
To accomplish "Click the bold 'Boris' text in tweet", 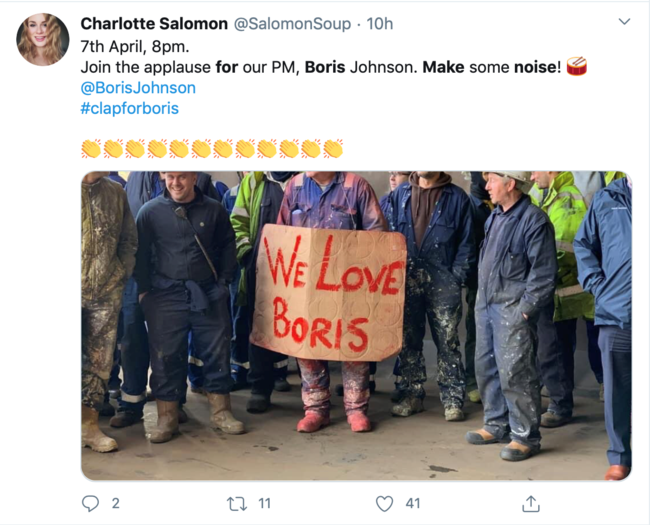I will [x=325, y=67].
